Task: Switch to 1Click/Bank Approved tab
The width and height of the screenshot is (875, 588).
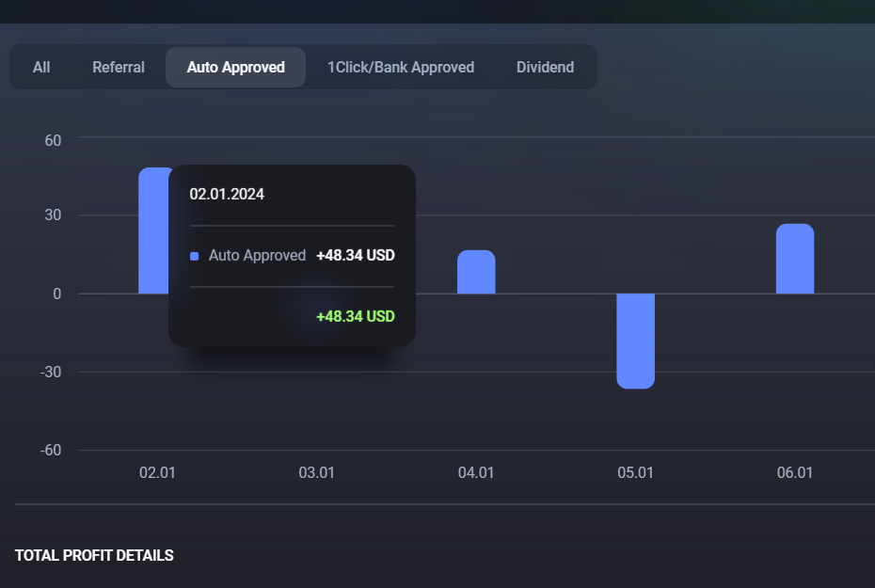Action: click(x=401, y=68)
